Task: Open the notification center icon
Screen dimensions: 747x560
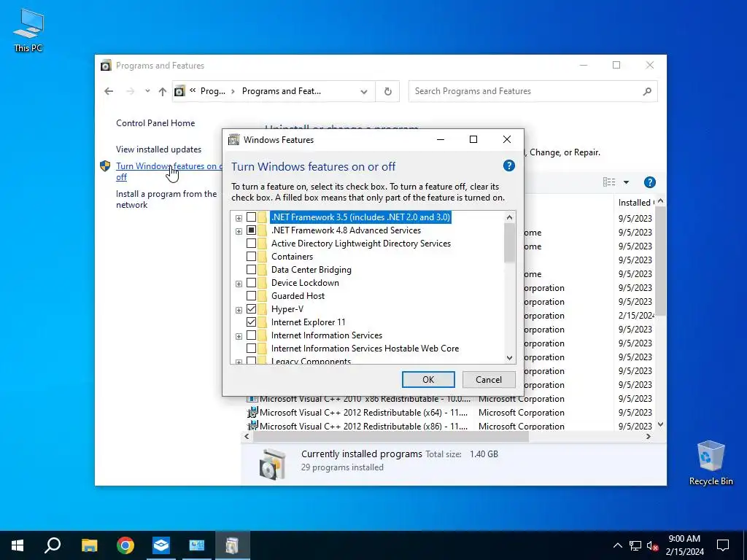Action: click(723, 545)
